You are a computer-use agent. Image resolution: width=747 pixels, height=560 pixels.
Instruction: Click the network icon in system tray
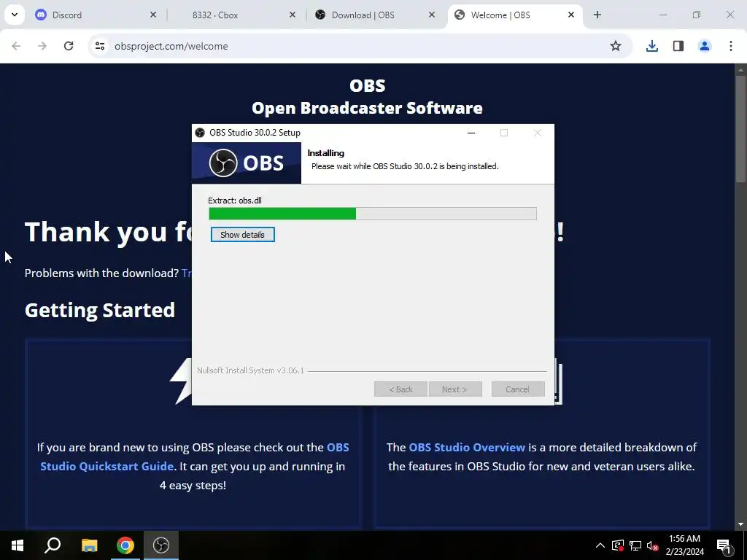click(x=635, y=545)
